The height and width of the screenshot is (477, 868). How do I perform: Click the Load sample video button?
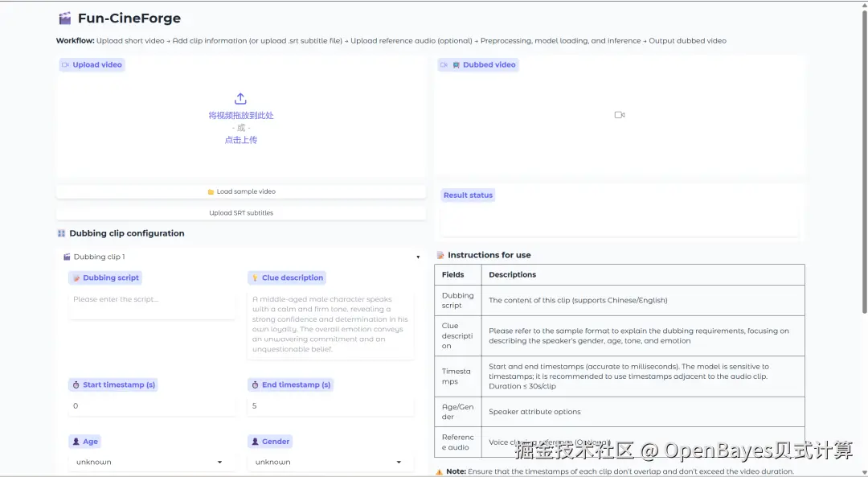(x=240, y=191)
